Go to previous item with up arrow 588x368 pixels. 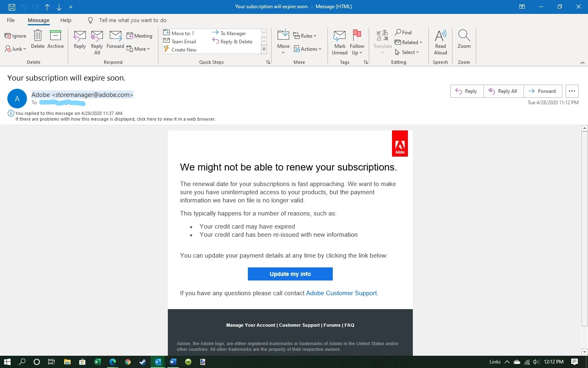click(x=47, y=7)
